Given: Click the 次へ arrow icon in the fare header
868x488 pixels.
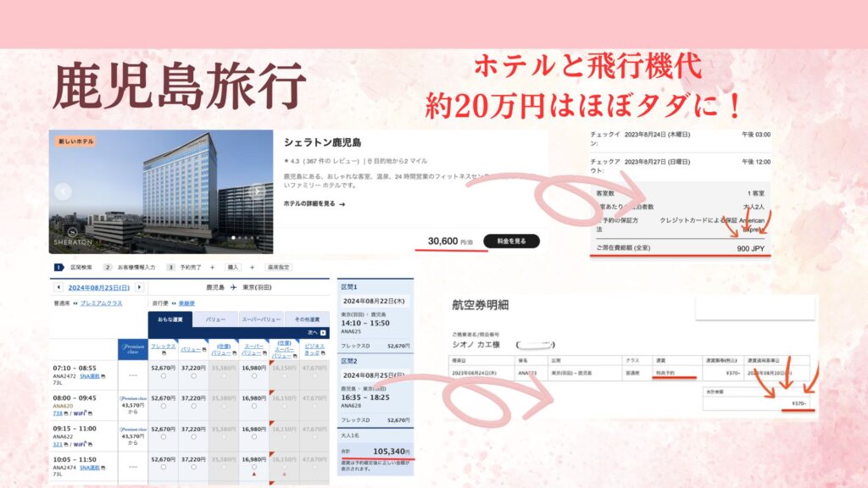Looking at the screenshot, I should click(x=323, y=332).
